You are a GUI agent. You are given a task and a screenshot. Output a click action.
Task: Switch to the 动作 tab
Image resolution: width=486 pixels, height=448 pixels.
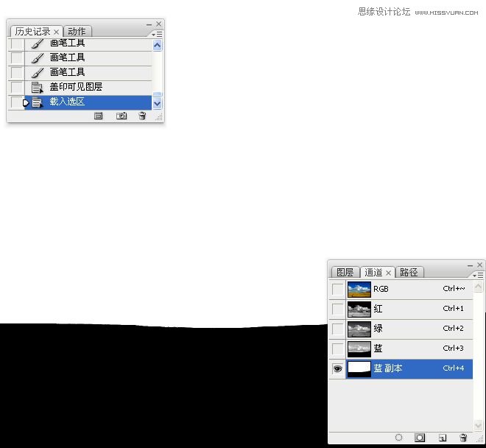pos(77,32)
